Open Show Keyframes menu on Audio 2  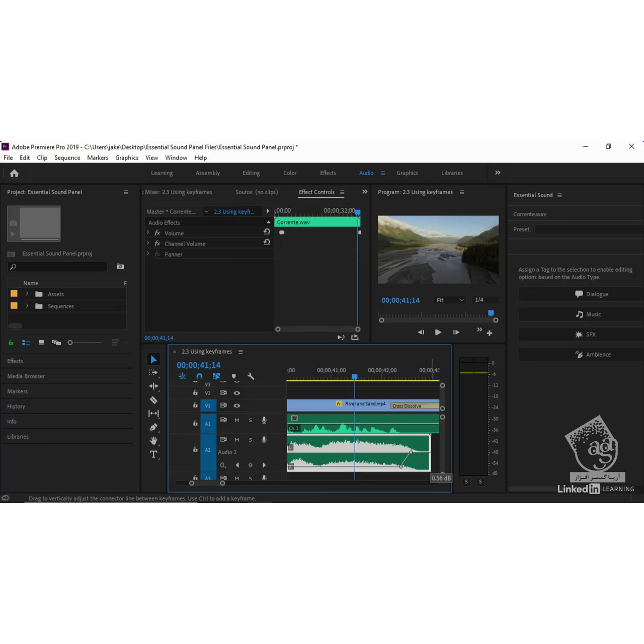(x=223, y=465)
